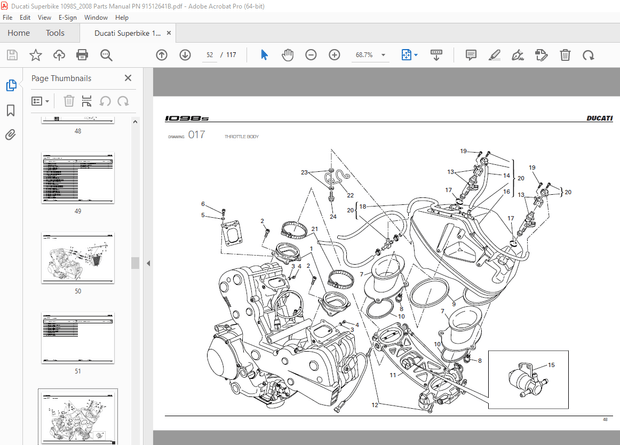Click the upload to cloud icon
The image size is (620, 445).
click(59, 55)
